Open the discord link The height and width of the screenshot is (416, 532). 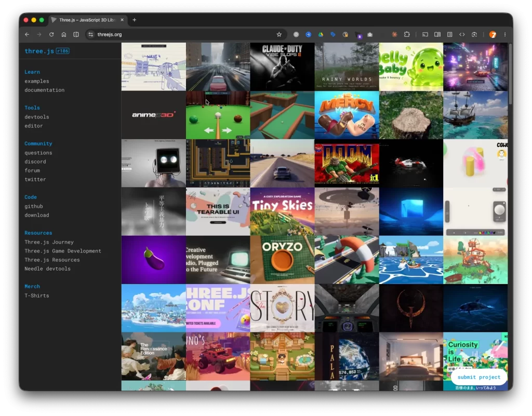pyautogui.click(x=35, y=162)
